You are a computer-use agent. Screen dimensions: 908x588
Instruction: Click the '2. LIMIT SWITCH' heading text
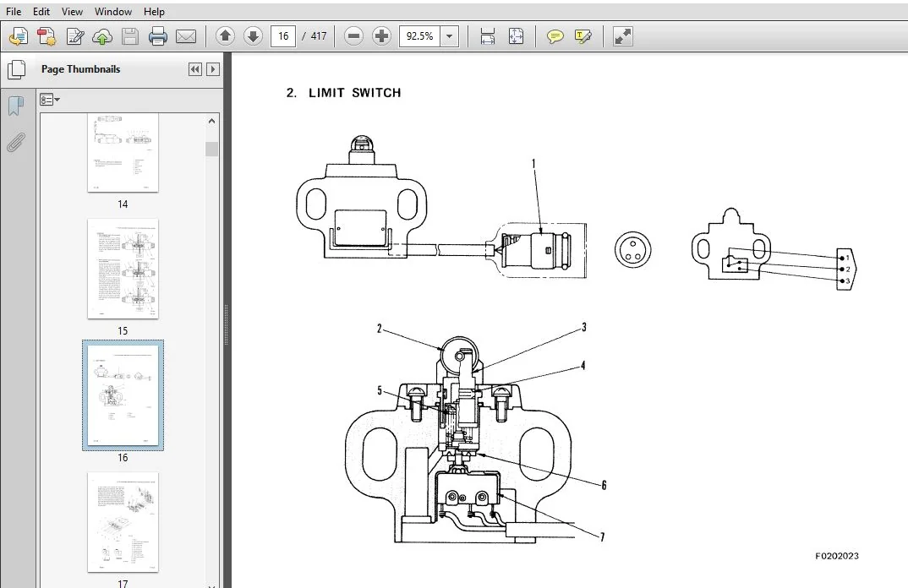343,93
